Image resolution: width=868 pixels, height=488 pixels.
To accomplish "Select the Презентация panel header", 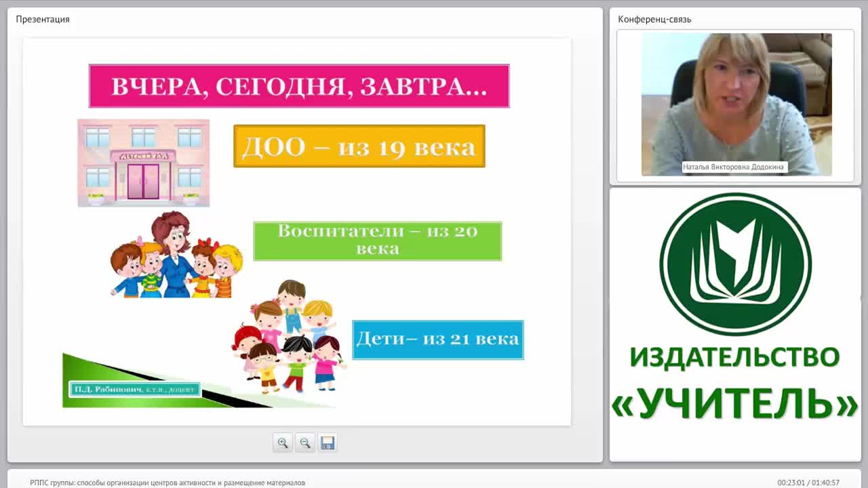I will [43, 19].
